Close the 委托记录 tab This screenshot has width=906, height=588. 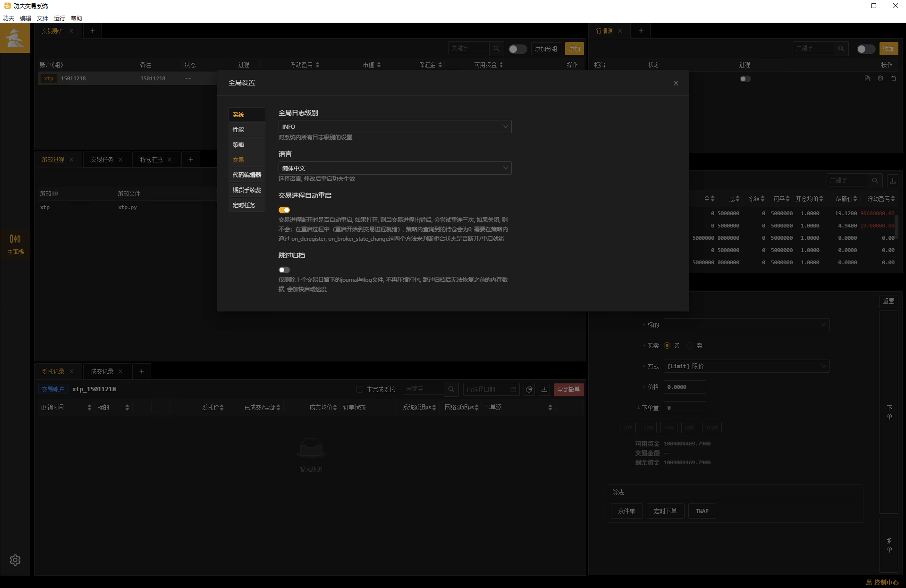tap(71, 371)
